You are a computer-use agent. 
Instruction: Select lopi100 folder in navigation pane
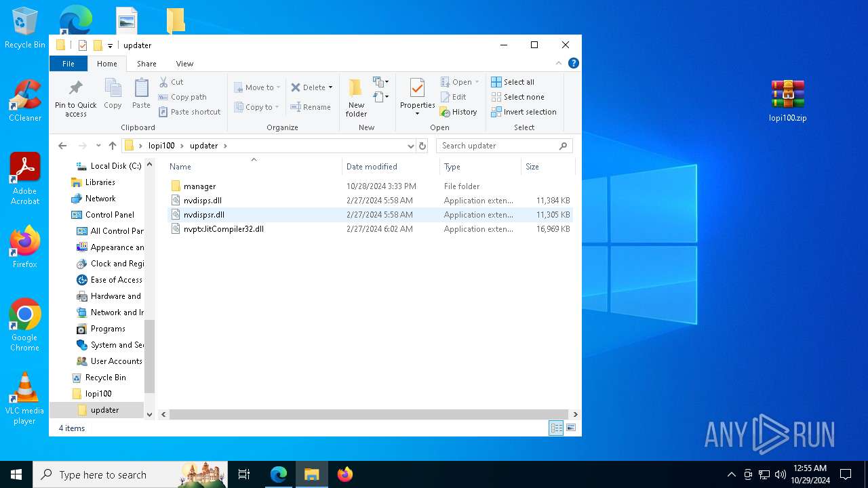click(x=92, y=394)
